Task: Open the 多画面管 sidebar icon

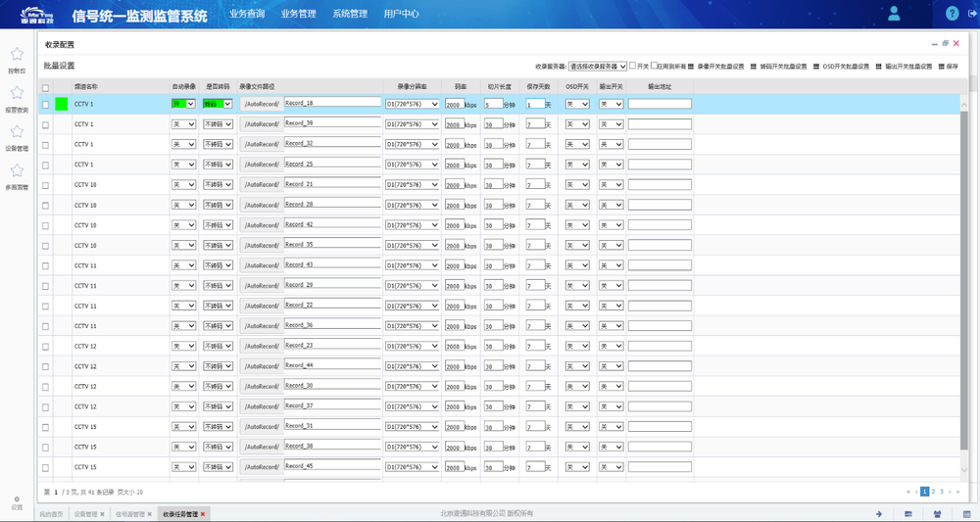Action: pyautogui.click(x=17, y=172)
